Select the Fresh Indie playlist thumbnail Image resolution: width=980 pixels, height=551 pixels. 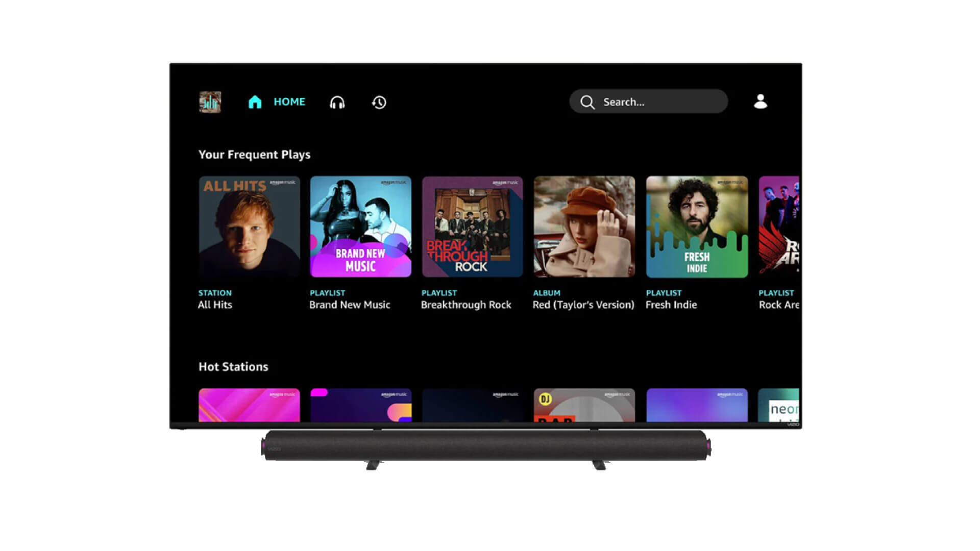[x=696, y=226]
